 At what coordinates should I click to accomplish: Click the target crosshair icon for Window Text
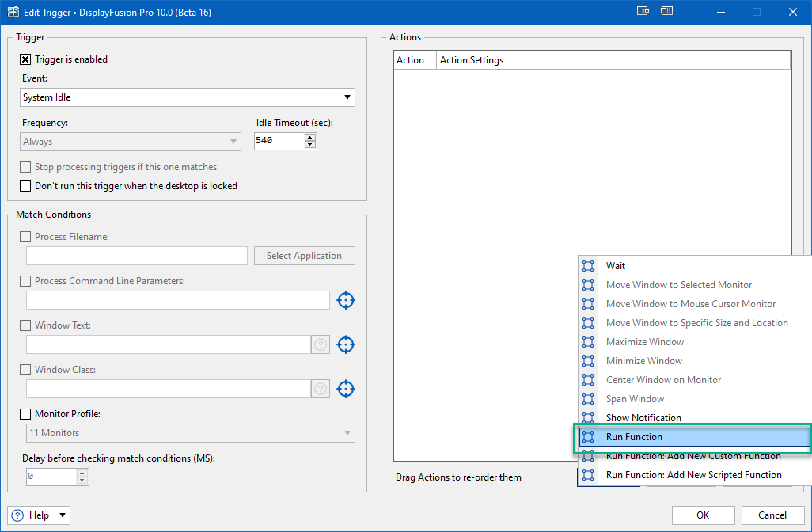pyautogui.click(x=346, y=344)
